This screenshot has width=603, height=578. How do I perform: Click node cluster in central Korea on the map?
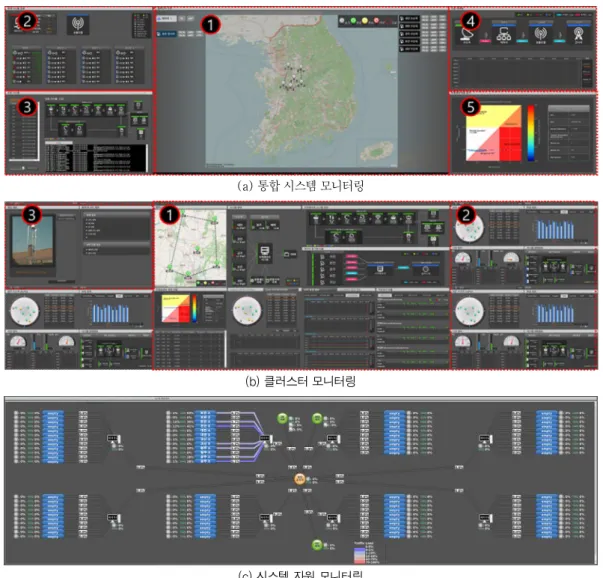(x=293, y=78)
